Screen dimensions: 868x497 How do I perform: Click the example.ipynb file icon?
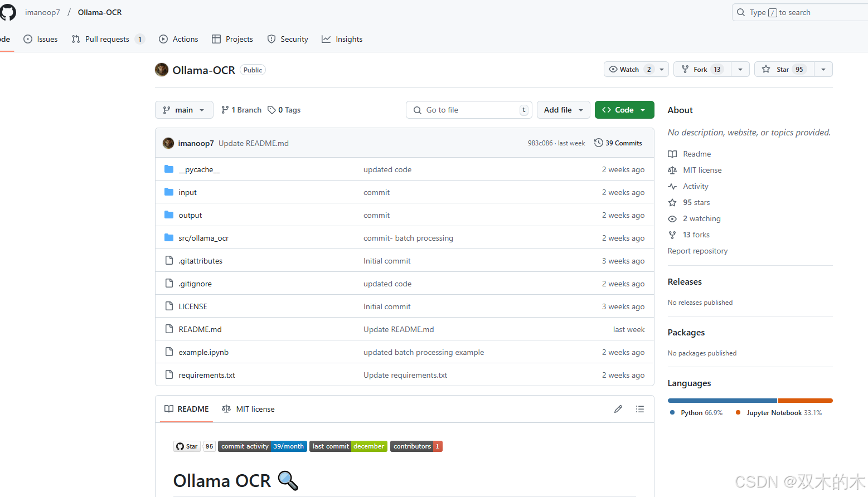pos(169,352)
